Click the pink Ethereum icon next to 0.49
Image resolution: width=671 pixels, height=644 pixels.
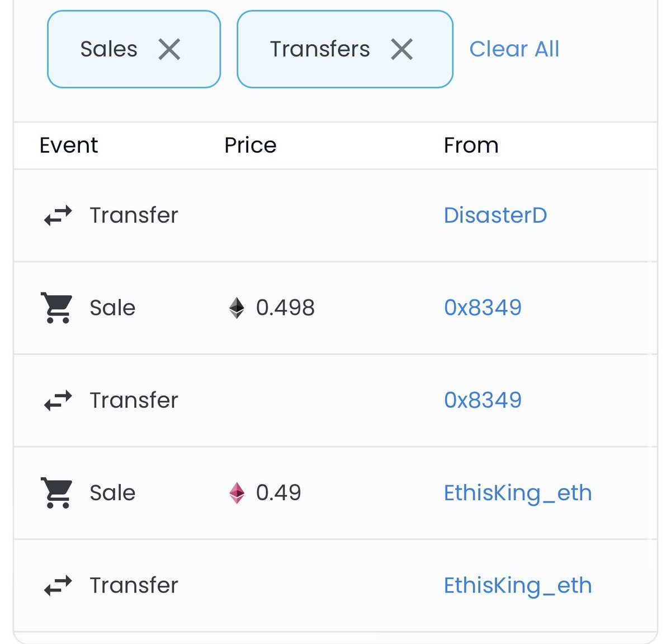237,493
